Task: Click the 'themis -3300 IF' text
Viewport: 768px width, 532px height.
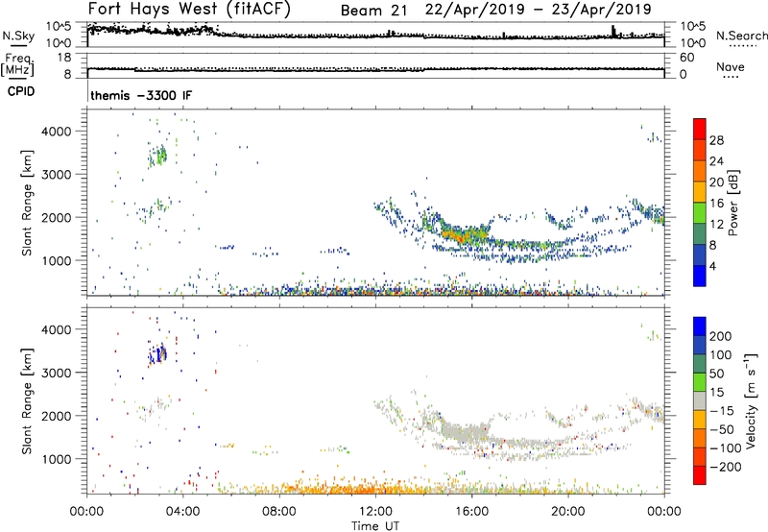Action: tap(141, 95)
